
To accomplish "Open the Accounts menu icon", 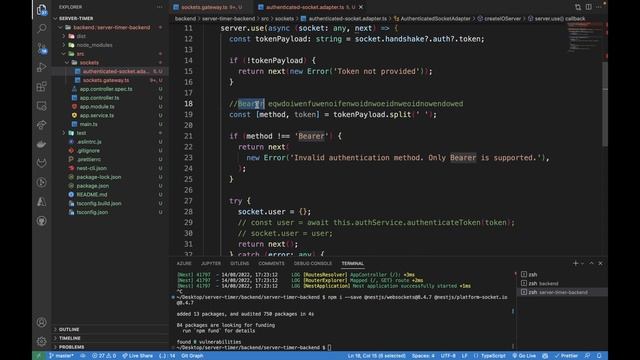I will (42, 322).
